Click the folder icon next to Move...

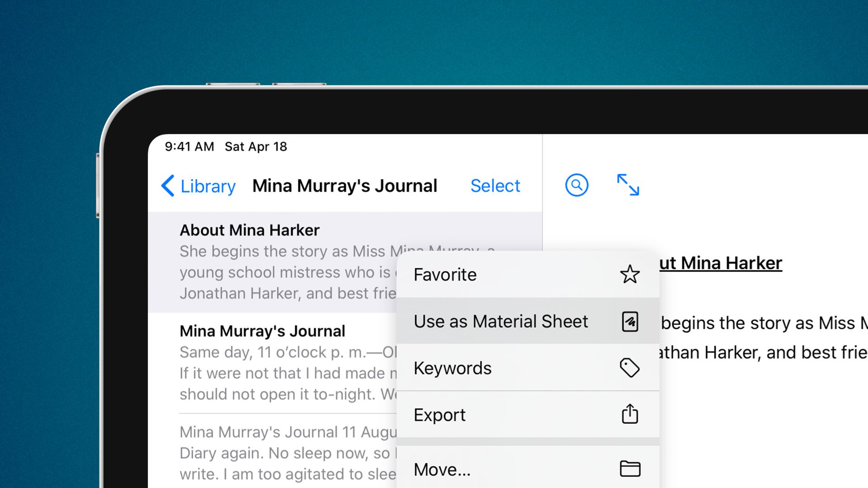[630, 469]
